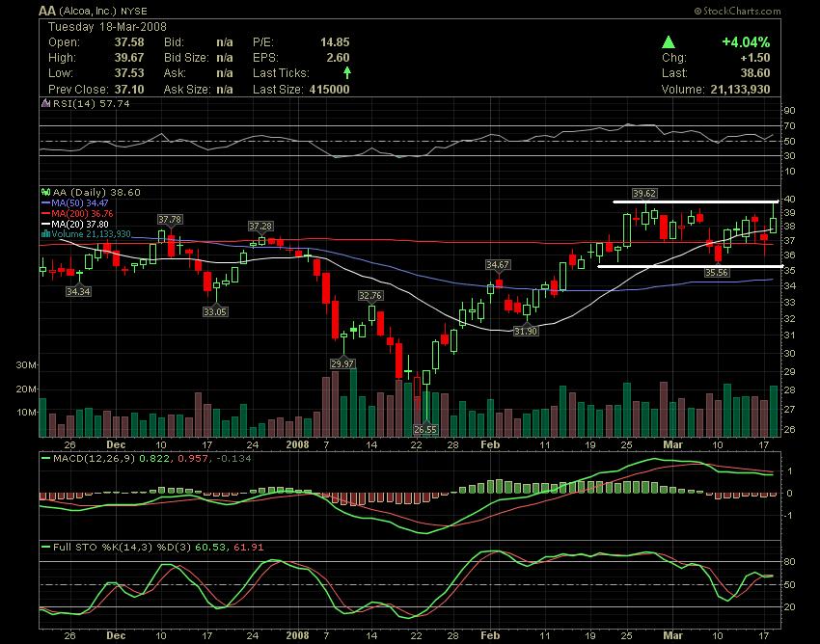The height and width of the screenshot is (644, 820).
Task: Click the RSI(14) 57.74 indicator label
Action: 91,103
